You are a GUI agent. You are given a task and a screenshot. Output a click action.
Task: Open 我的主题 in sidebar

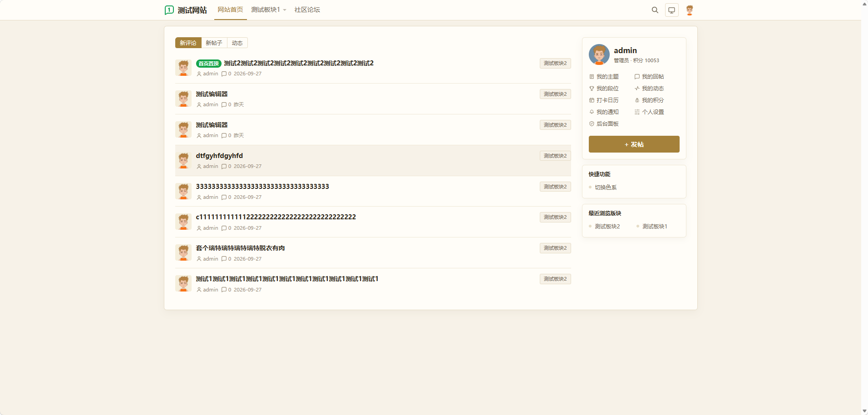click(x=604, y=77)
